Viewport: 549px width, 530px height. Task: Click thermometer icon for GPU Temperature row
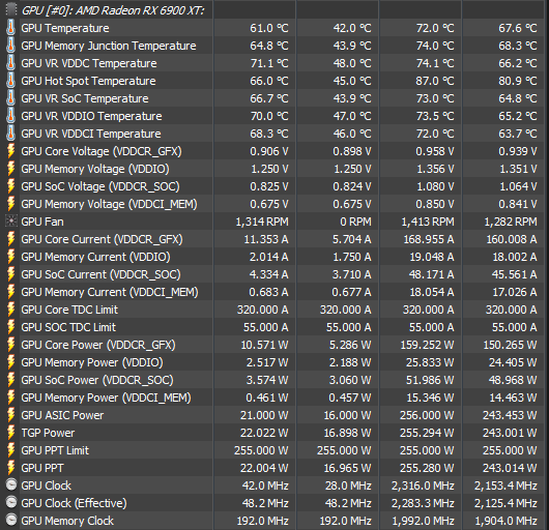point(11,28)
